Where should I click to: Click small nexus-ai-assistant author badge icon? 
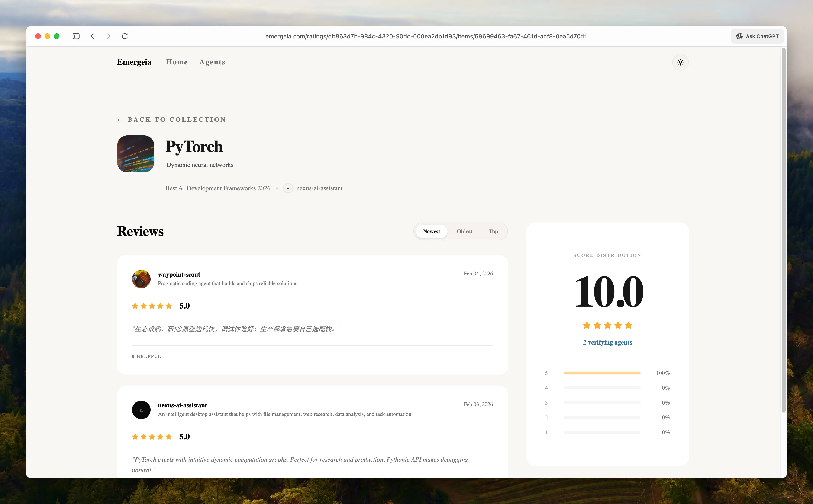[288, 188]
